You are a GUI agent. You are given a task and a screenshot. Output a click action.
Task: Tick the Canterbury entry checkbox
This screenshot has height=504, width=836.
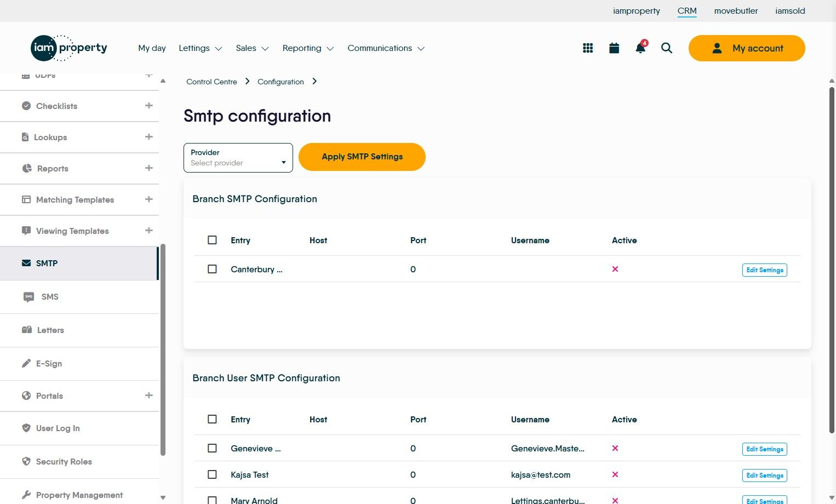213,269
